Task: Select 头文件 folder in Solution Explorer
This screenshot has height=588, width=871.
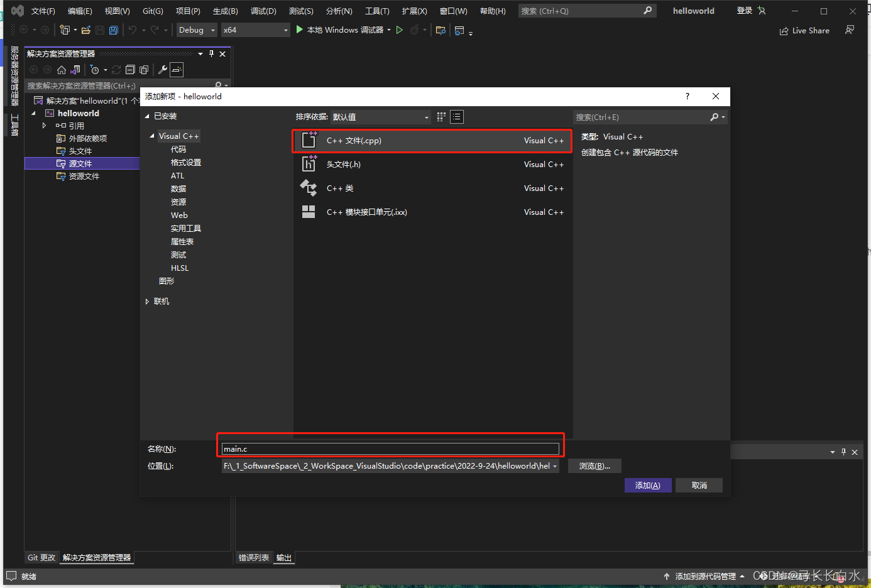Action: [x=80, y=151]
